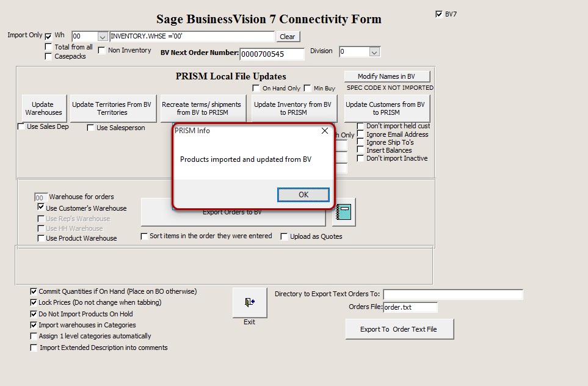Uncheck Do Not Import Products On Hold
The height and width of the screenshot is (386, 588).
34,314
